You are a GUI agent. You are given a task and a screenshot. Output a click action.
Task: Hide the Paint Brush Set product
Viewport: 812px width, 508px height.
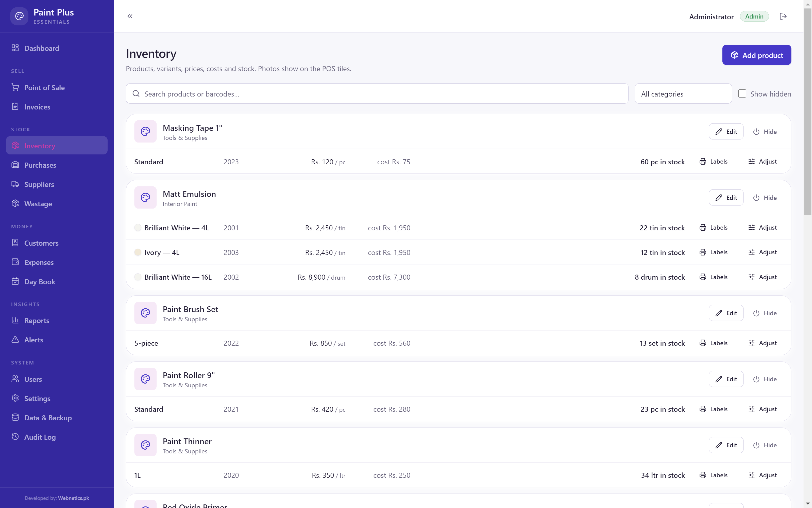(x=765, y=313)
